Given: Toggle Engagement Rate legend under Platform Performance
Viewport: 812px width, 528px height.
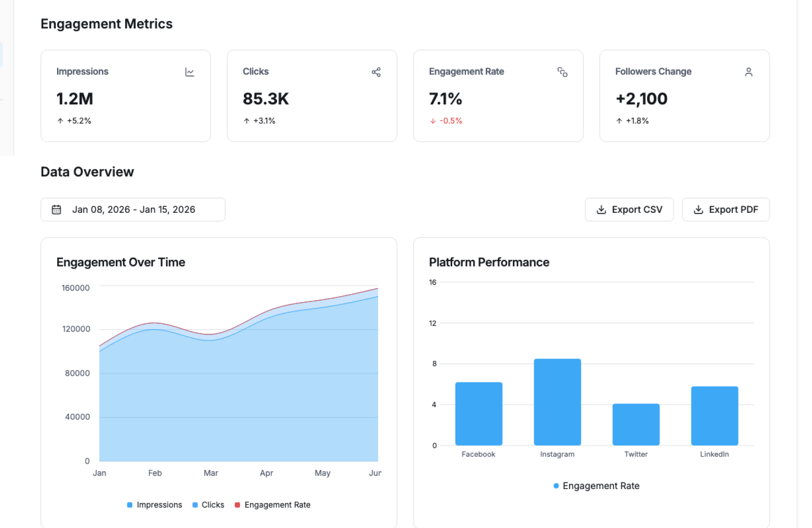Looking at the screenshot, I should pyautogui.click(x=596, y=486).
